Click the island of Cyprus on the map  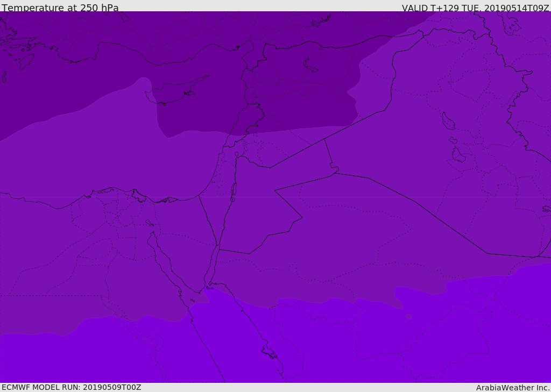tap(176, 91)
